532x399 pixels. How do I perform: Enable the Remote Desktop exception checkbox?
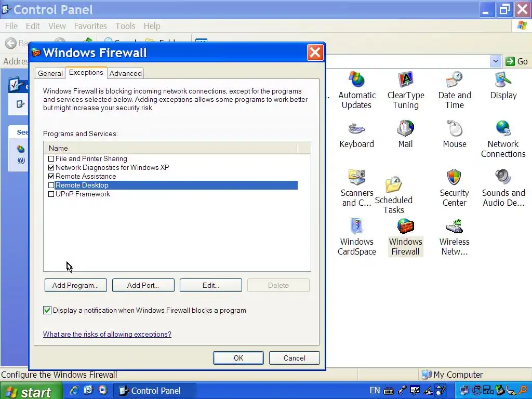tap(51, 185)
